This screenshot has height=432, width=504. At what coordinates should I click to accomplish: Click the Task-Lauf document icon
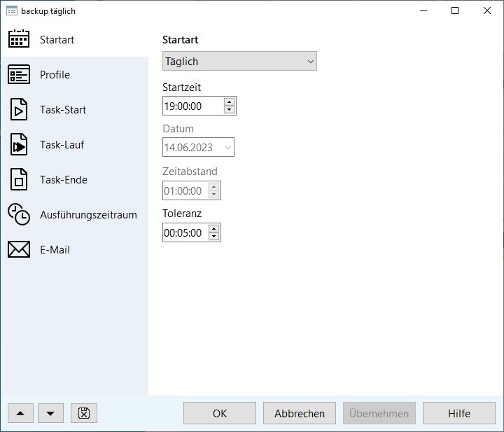pyautogui.click(x=19, y=145)
